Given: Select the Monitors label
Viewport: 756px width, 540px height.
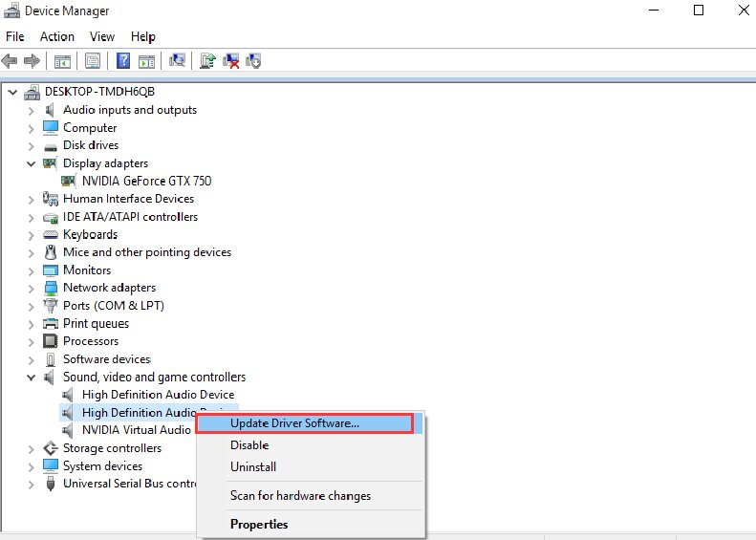Looking at the screenshot, I should click(x=87, y=270).
